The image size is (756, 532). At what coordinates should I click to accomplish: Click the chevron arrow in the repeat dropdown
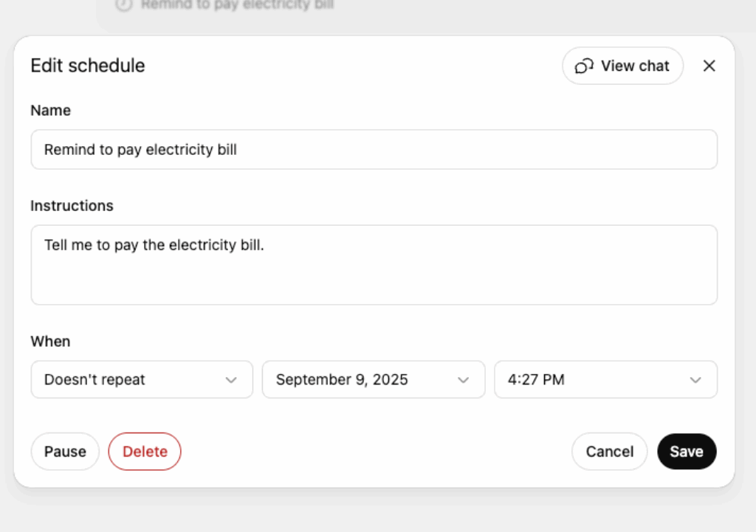(x=231, y=380)
